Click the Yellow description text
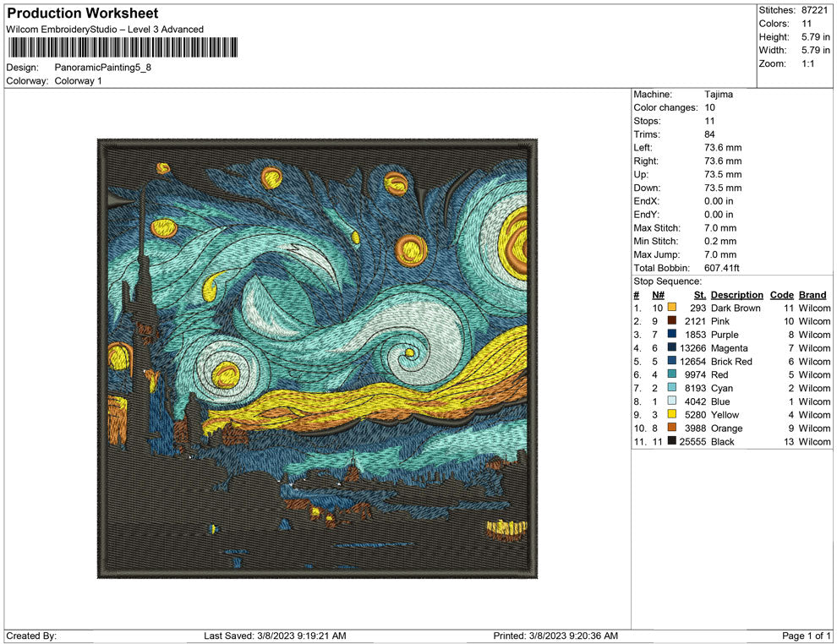 pyautogui.click(x=725, y=415)
